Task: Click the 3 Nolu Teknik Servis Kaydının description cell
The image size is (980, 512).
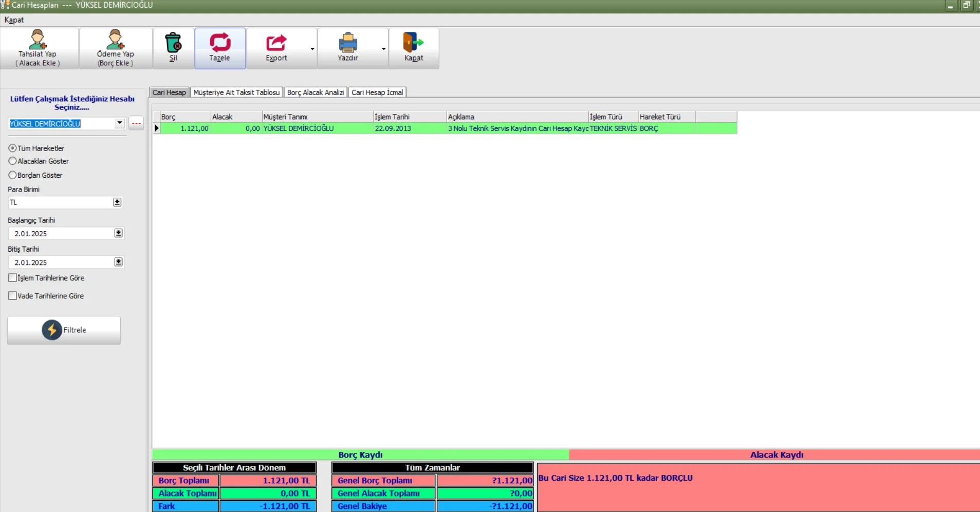Action: pyautogui.click(x=517, y=128)
